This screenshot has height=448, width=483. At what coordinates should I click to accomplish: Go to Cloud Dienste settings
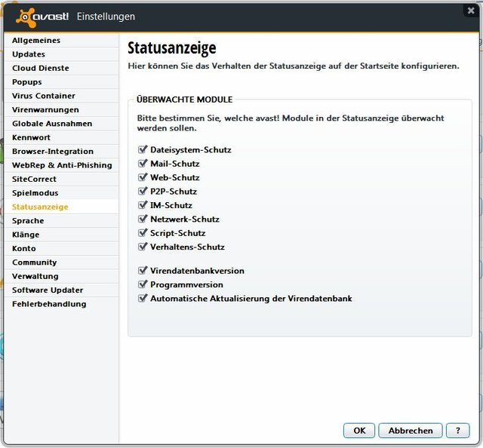pos(61,68)
